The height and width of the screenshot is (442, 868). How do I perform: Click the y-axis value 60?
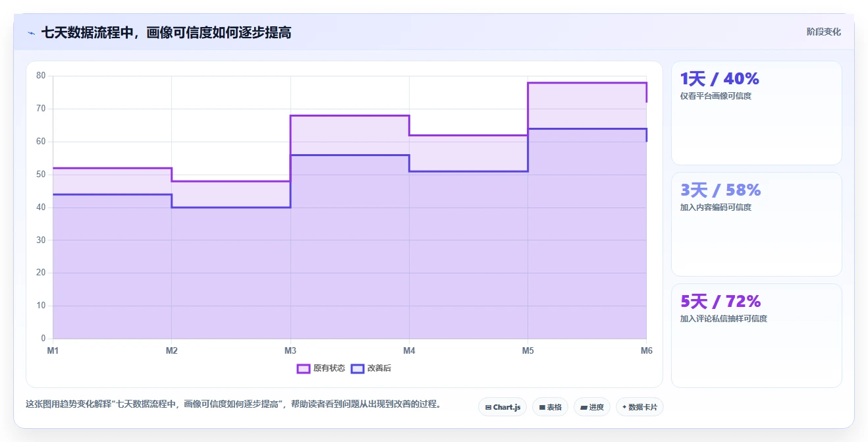(41, 142)
